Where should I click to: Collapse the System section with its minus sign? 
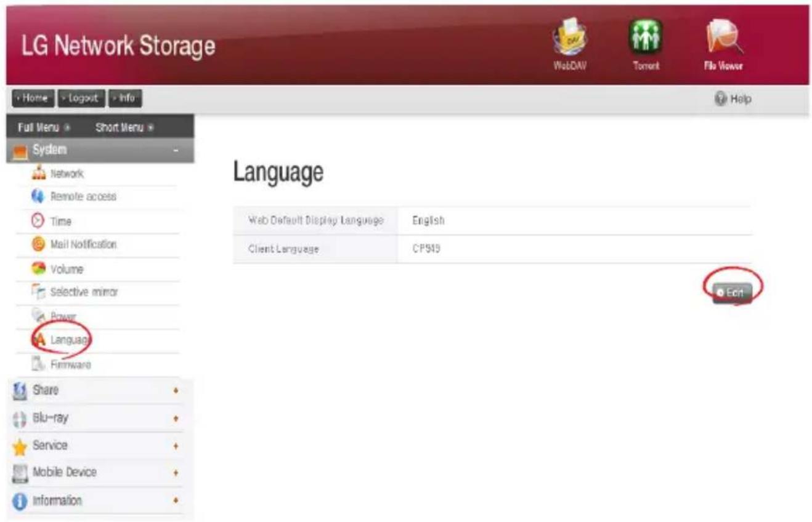(x=176, y=150)
